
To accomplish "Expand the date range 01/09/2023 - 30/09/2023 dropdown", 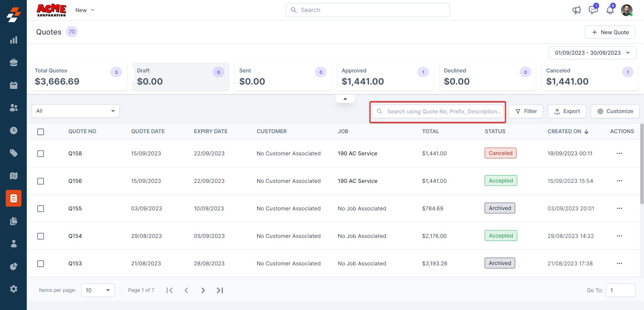I will 592,53.
